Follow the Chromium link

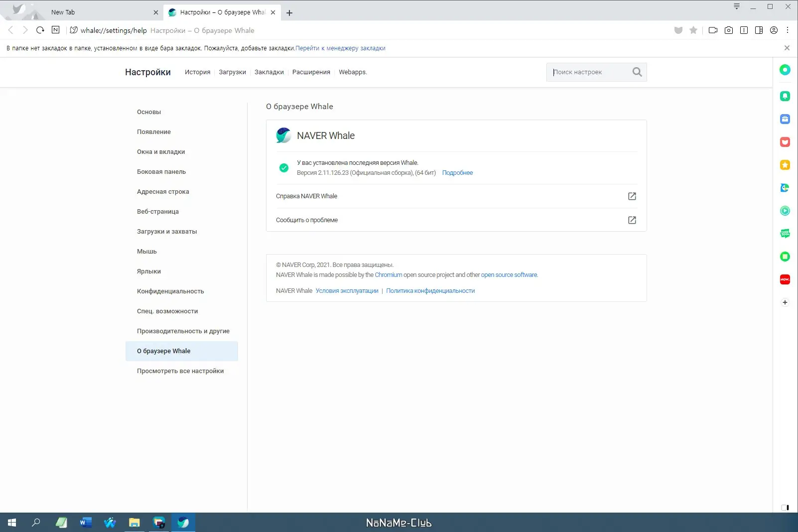coord(389,275)
